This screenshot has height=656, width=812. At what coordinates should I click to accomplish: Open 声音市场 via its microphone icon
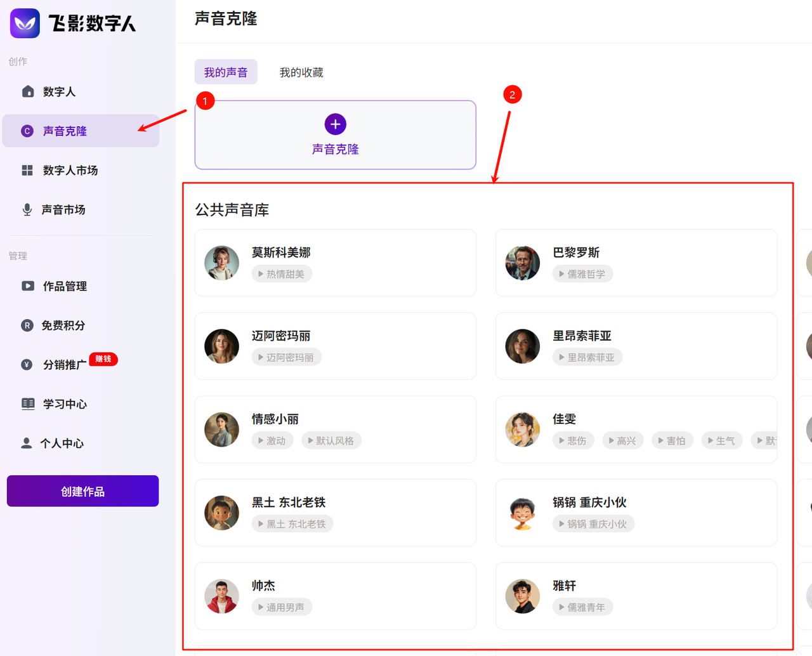click(x=27, y=209)
